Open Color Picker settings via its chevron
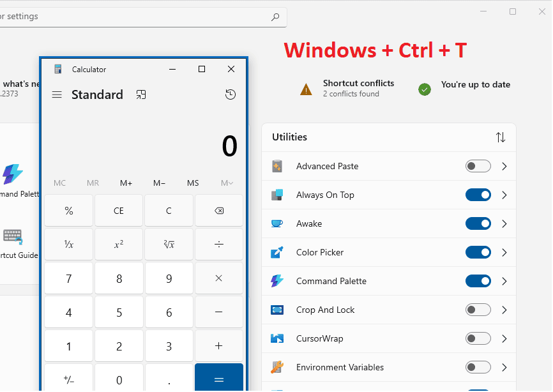 (504, 252)
